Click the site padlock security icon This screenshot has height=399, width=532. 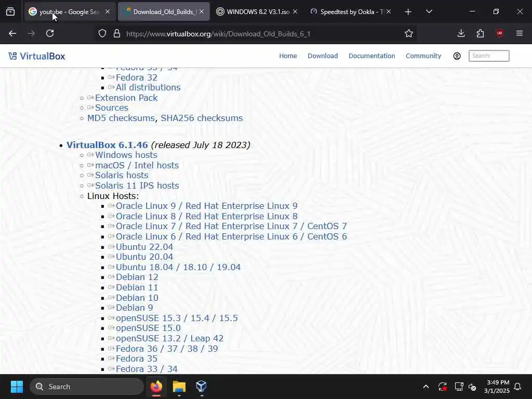coord(117,34)
